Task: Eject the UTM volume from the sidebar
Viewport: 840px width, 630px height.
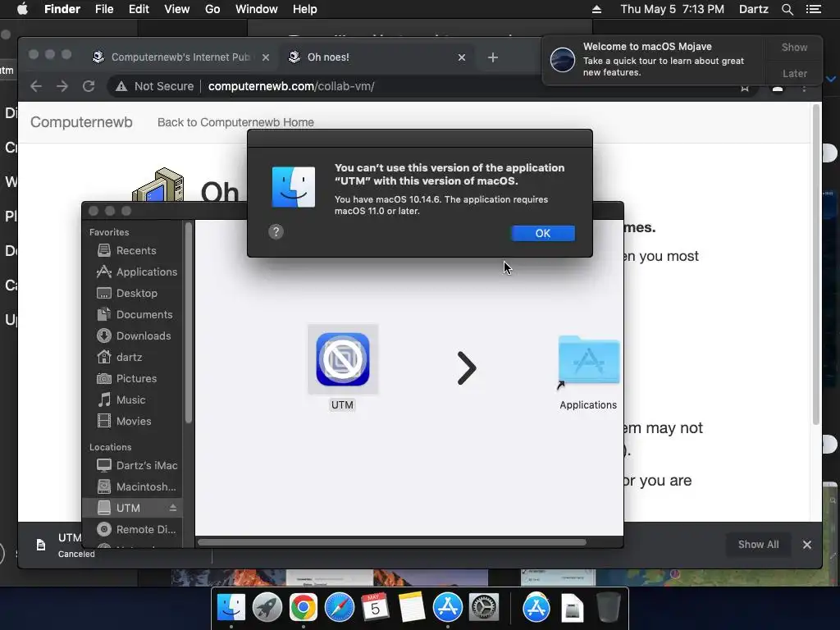Action: click(173, 508)
